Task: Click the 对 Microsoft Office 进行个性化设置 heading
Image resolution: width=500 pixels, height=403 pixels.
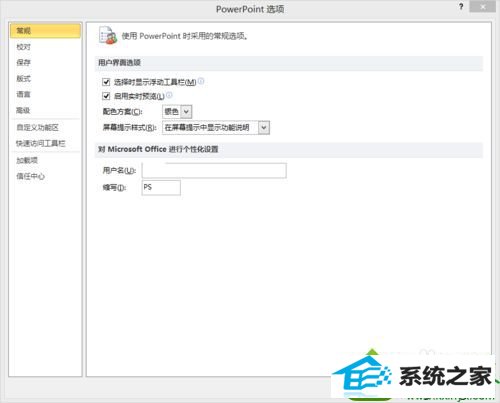Action: click(x=158, y=149)
